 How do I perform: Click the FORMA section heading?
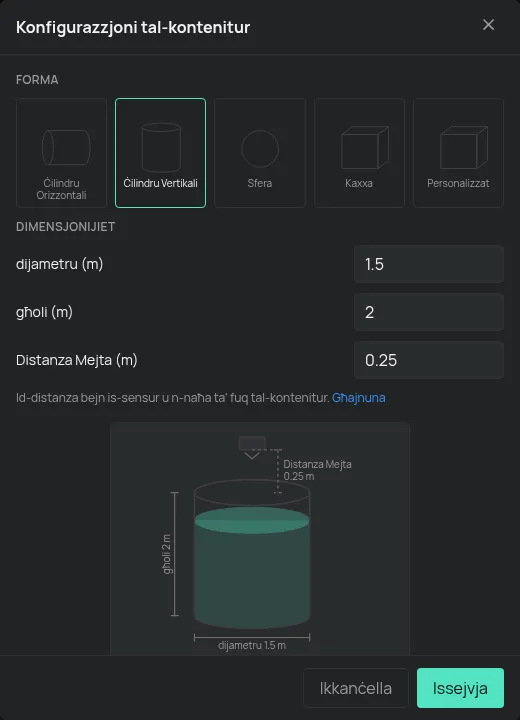[37, 80]
